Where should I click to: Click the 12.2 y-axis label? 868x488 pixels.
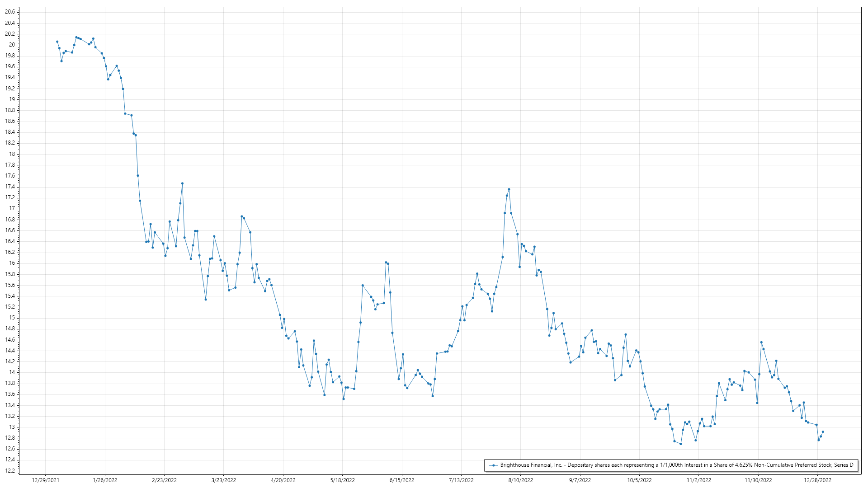pyautogui.click(x=9, y=470)
